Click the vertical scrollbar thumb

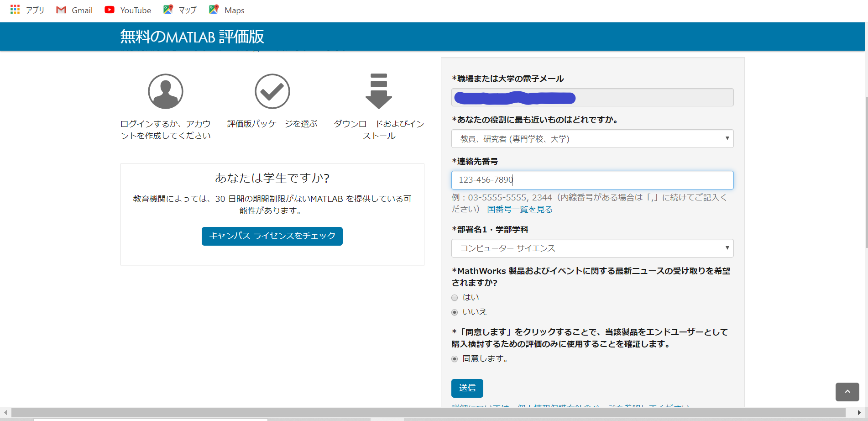tap(866, 173)
